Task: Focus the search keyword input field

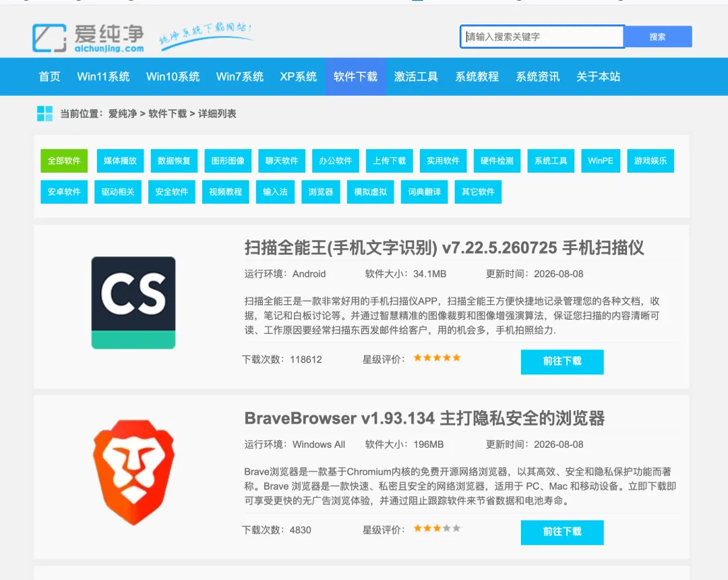Action: coord(542,36)
